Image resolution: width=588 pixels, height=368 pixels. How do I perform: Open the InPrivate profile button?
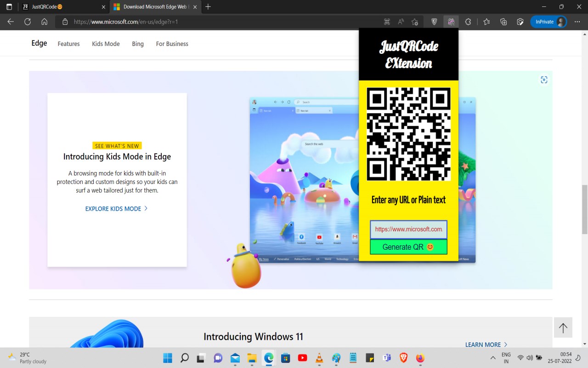click(x=548, y=22)
